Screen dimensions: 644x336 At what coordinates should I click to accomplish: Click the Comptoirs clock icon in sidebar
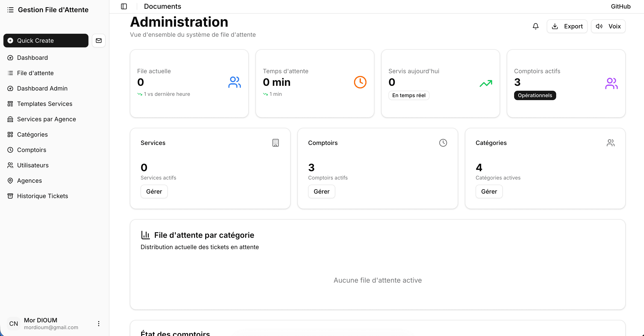[10, 150]
